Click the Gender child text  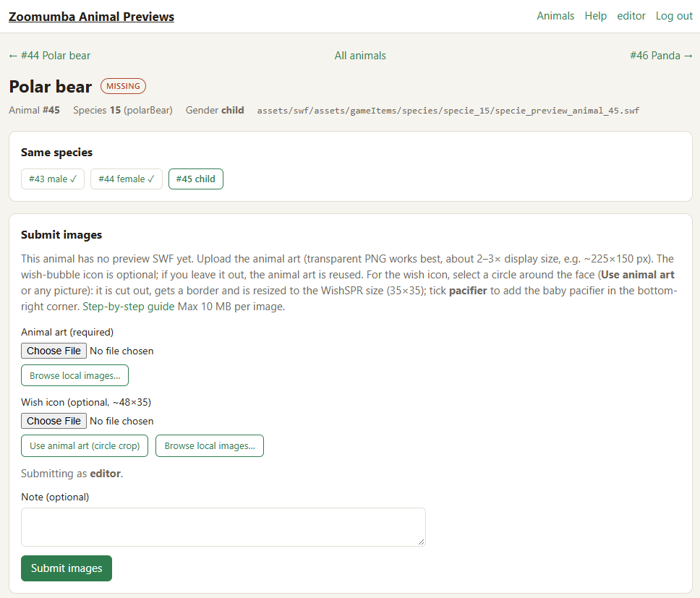215,110
